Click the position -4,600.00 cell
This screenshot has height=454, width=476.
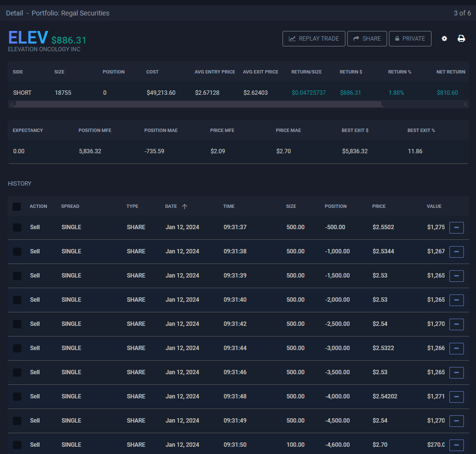click(x=337, y=445)
